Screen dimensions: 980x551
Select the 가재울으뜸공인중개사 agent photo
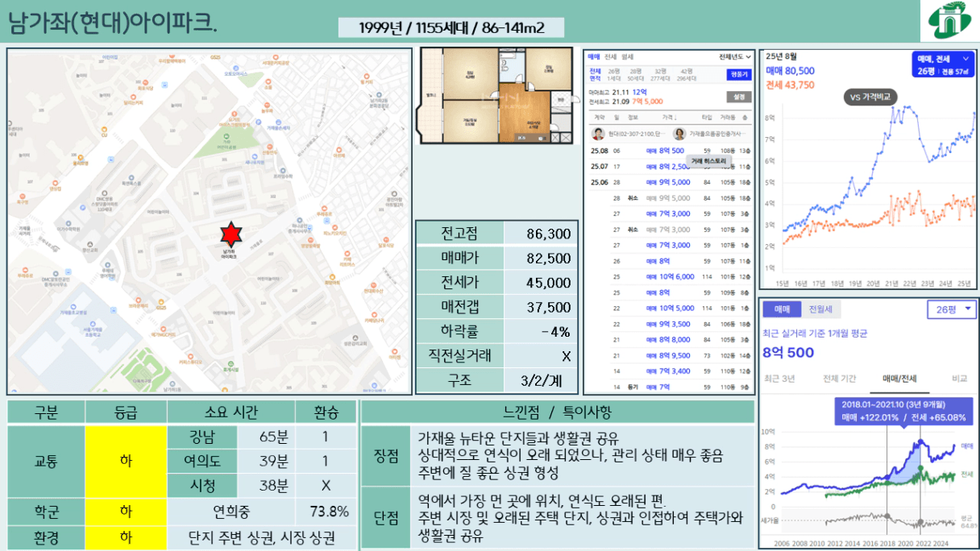679,134
